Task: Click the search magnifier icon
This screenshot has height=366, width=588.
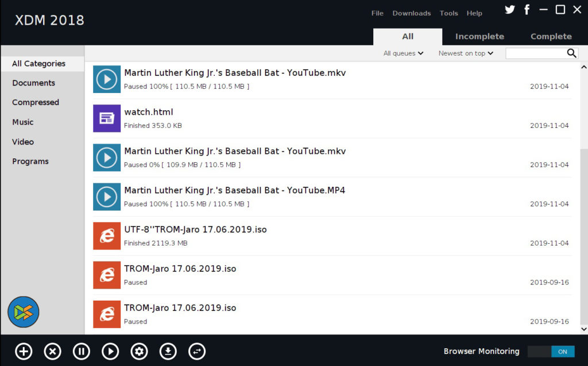Action: pos(571,53)
